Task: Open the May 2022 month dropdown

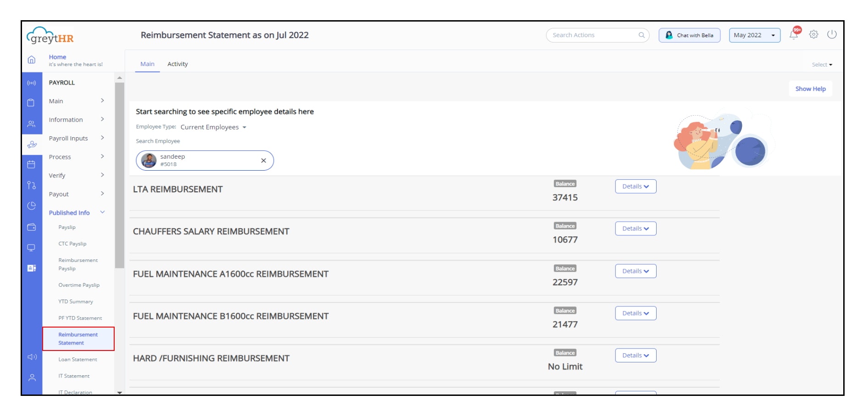Action: pyautogui.click(x=754, y=35)
